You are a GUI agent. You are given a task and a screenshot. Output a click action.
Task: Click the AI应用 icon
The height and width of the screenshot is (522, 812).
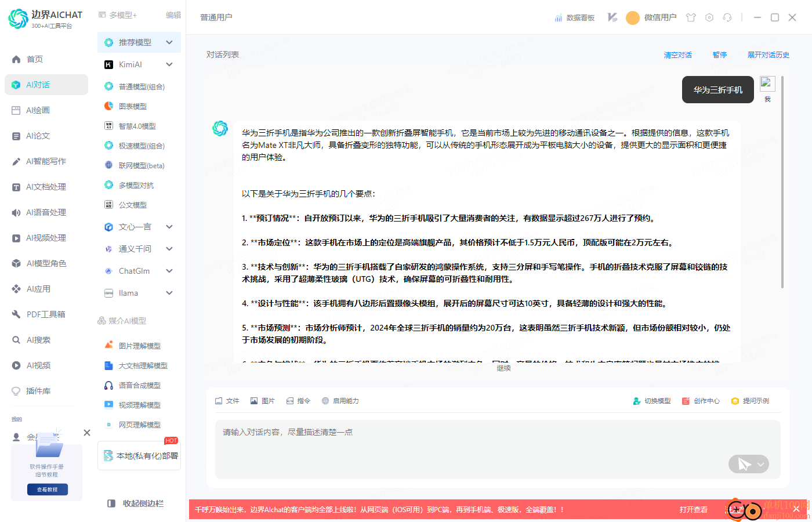[x=16, y=289]
